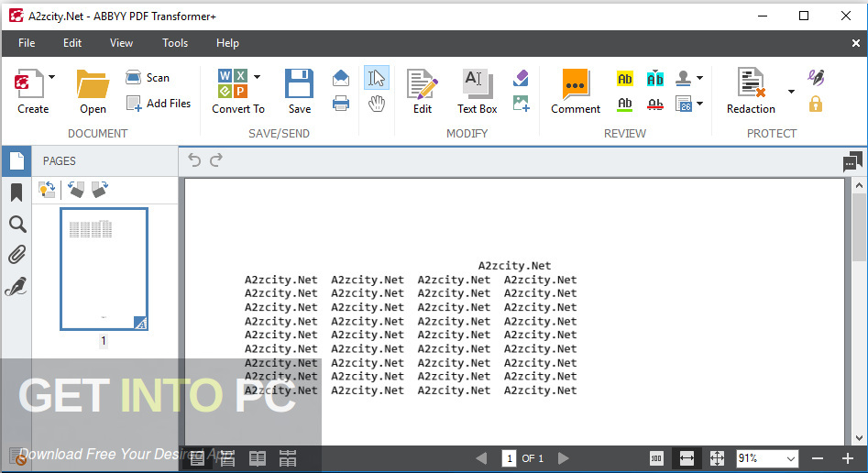Click the add picture icon
This screenshot has height=473, width=868.
click(x=521, y=103)
